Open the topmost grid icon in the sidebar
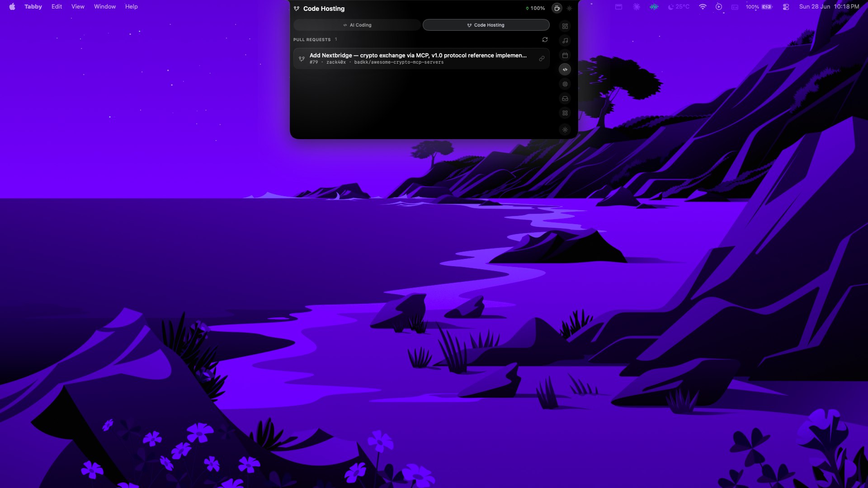868x488 pixels. tap(565, 26)
